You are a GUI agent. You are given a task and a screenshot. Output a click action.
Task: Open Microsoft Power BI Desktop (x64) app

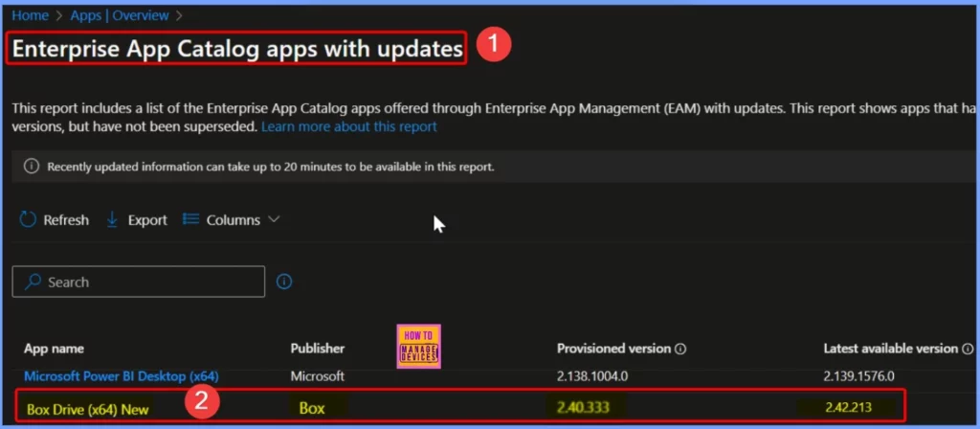click(x=122, y=376)
